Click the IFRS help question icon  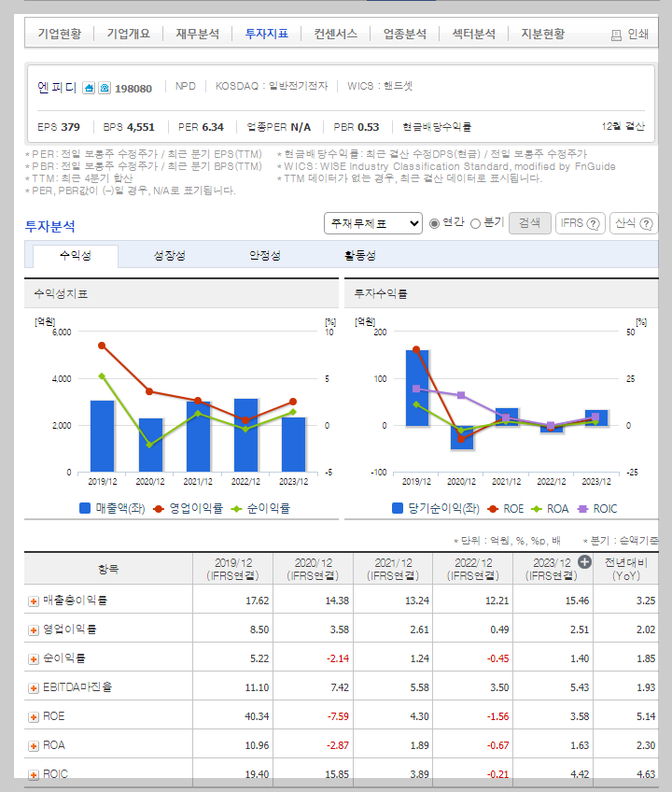click(594, 223)
